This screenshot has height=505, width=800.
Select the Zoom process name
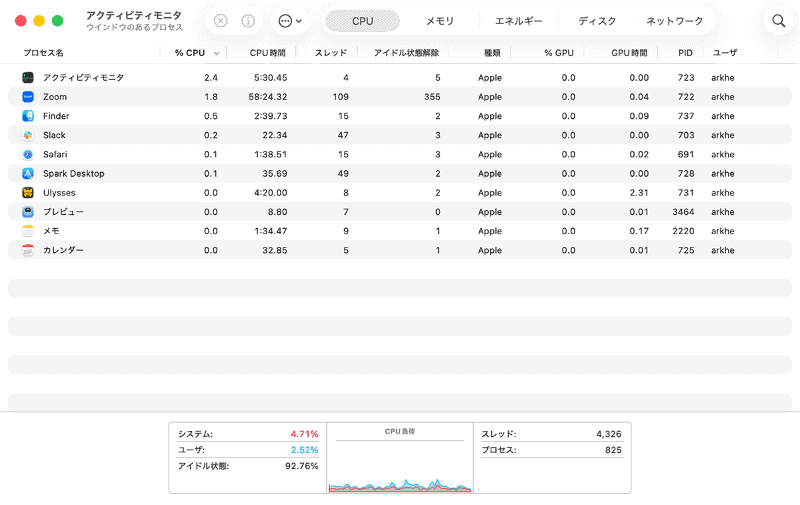[55, 97]
